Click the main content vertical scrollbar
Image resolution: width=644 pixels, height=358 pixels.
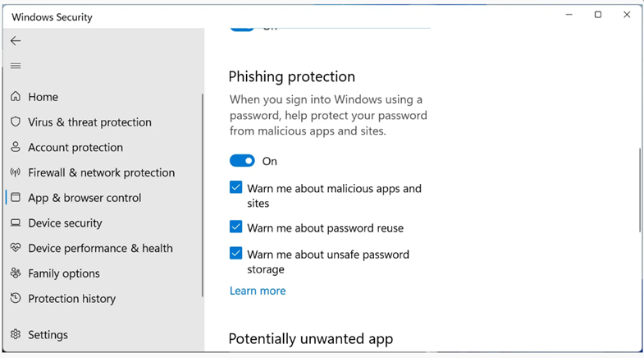[x=640, y=190]
